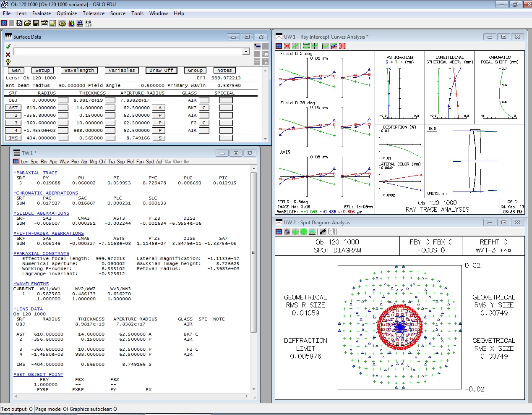This screenshot has width=532, height=415.
Task: Toggle the Draw Off button
Action: [162, 70]
